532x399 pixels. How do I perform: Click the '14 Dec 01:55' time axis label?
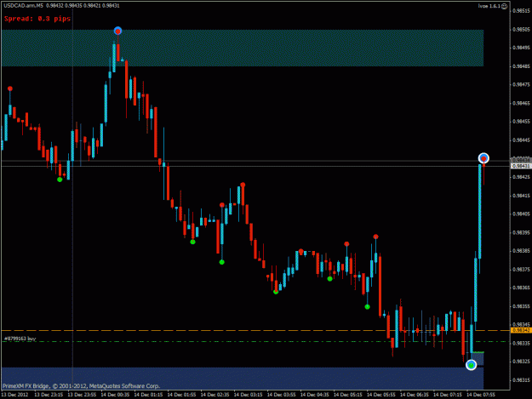pyautogui.click(x=181, y=395)
